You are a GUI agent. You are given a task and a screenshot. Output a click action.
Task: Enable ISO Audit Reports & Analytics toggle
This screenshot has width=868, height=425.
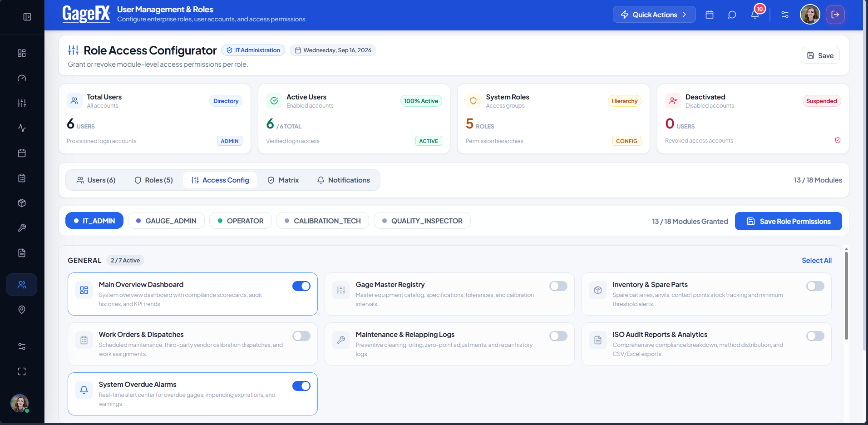tap(815, 336)
